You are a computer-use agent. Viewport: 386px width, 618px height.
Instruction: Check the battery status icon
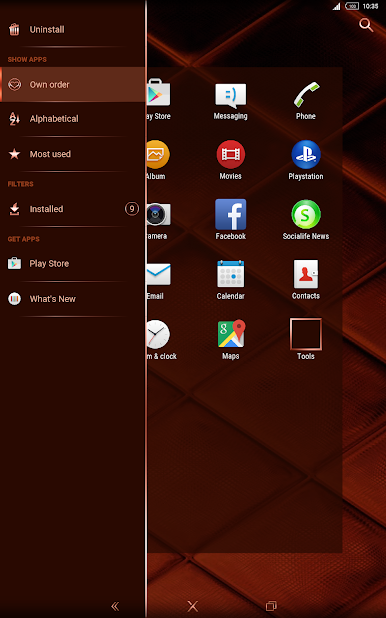click(x=352, y=6)
